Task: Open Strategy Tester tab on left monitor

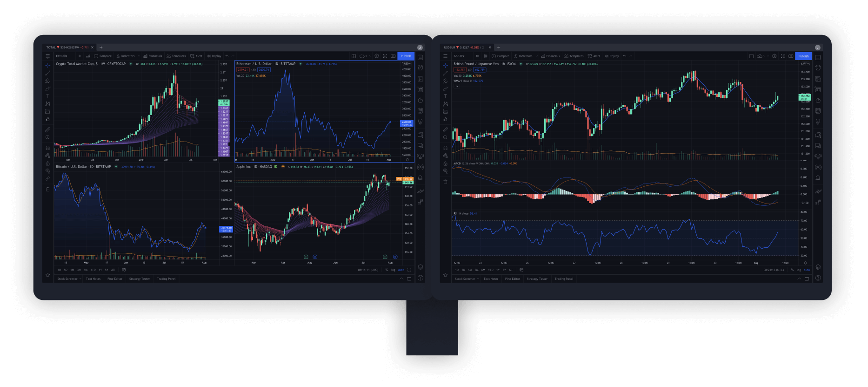Action: click(x=140, y=279)
